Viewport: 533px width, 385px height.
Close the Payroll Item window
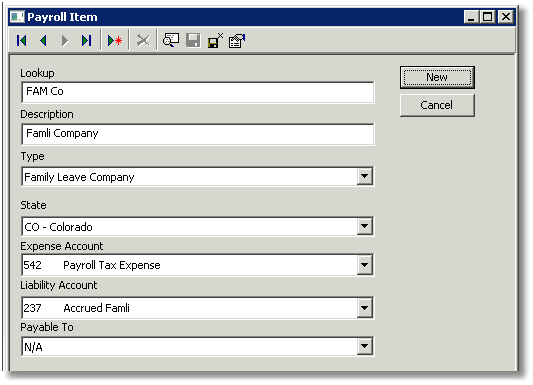coord(506,17)
